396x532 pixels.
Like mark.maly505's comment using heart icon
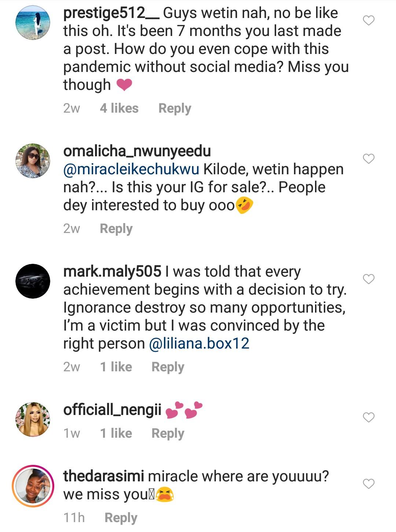(368, 279)
